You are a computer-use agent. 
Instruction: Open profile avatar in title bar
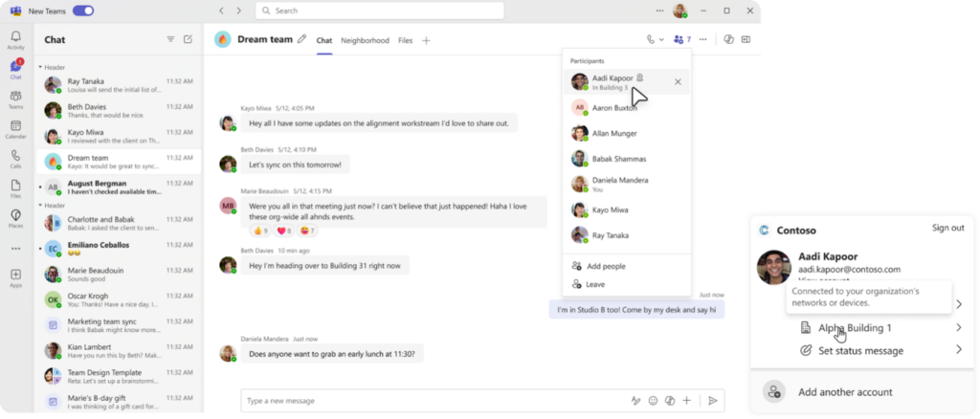(x=680, y=11)
